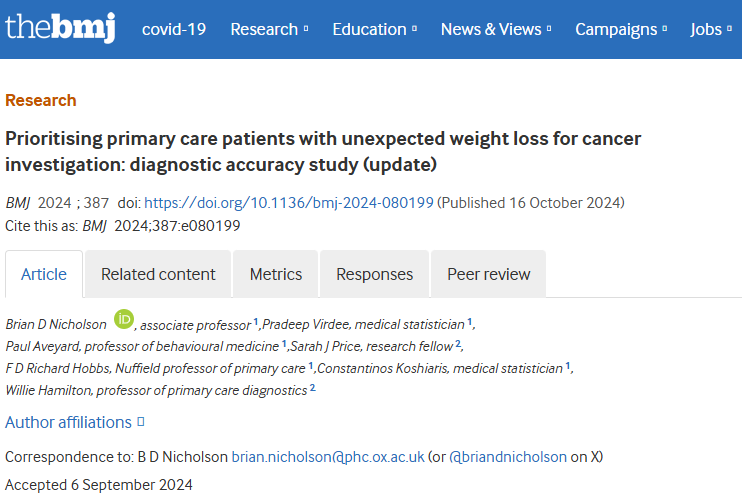Open the BMJ logo homepage link
This screenshot has height=496, width=742.
[x=60, y=28]
